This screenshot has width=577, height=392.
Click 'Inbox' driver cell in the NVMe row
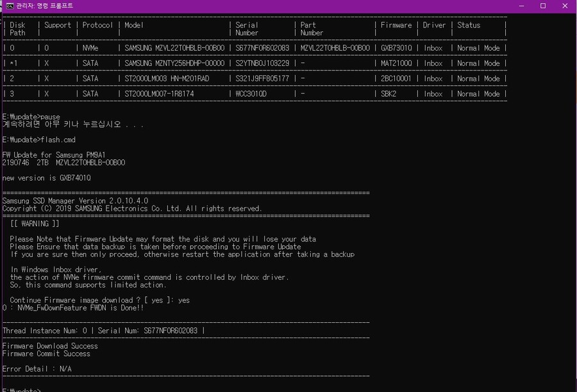pyautogui.click(x=433, y=48)
